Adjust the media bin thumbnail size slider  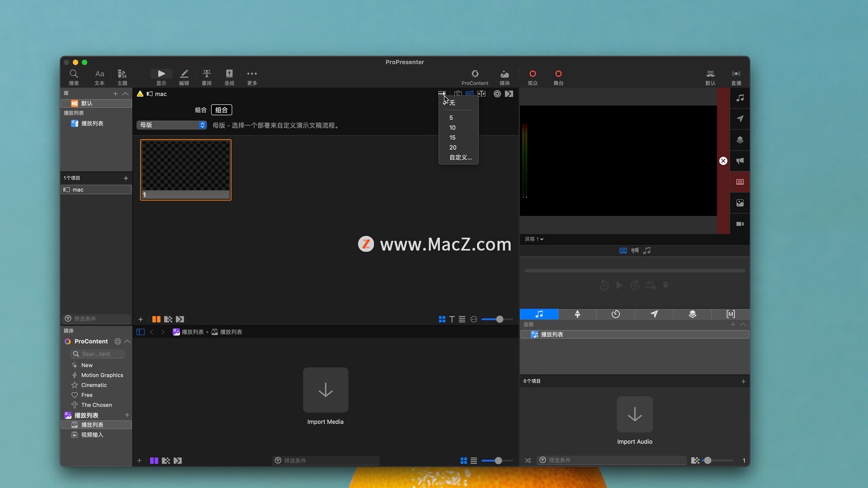(x=497, y=461)
